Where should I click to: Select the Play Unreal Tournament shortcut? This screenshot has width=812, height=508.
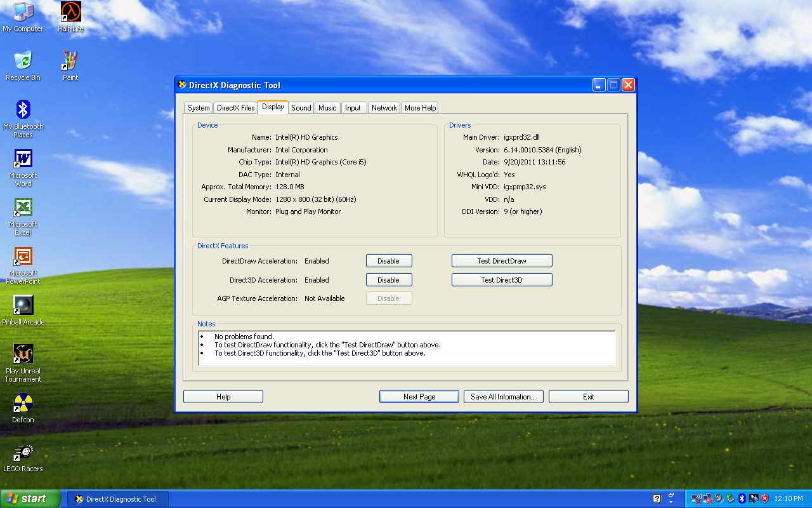23,363
